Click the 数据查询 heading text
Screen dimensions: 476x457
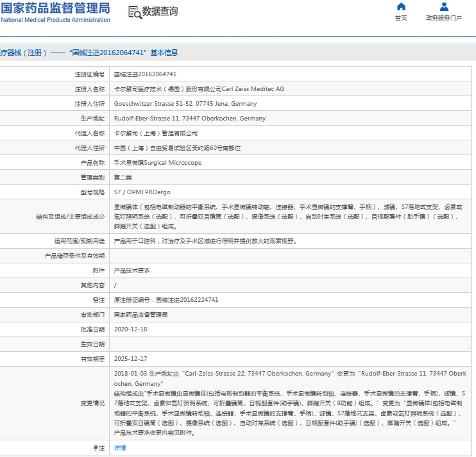pyautogui.click(x=160, y=12)
